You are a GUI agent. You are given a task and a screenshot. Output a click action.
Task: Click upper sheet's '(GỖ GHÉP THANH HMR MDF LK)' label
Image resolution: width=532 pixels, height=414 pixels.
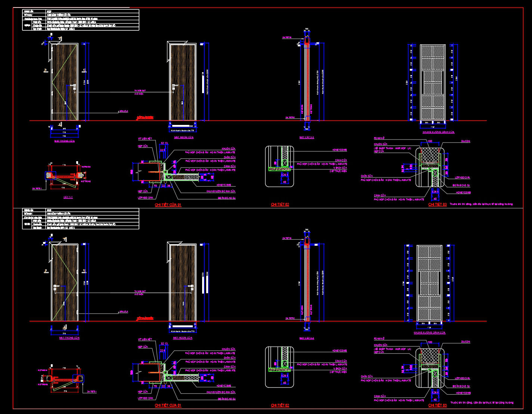[x=392, y=148]
